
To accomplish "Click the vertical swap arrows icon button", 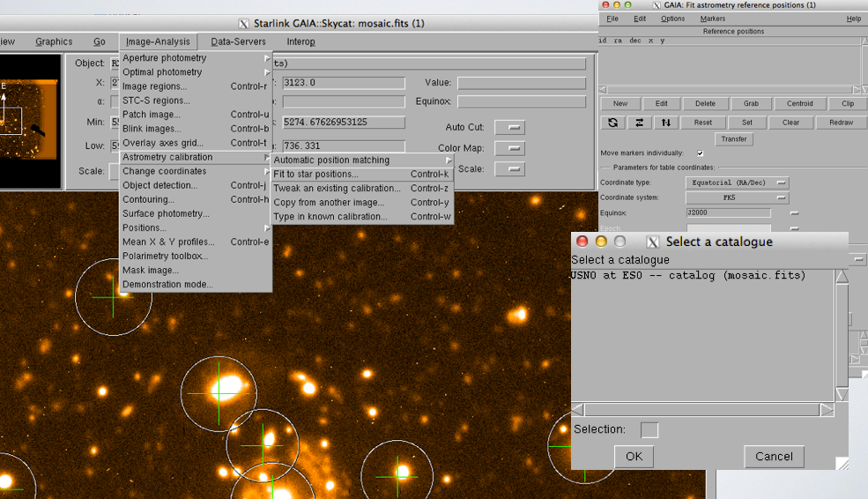I will pos(666,123).
